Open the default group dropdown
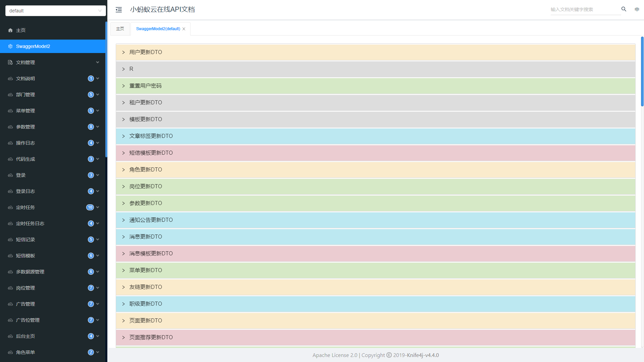 (x=55, y=11)
